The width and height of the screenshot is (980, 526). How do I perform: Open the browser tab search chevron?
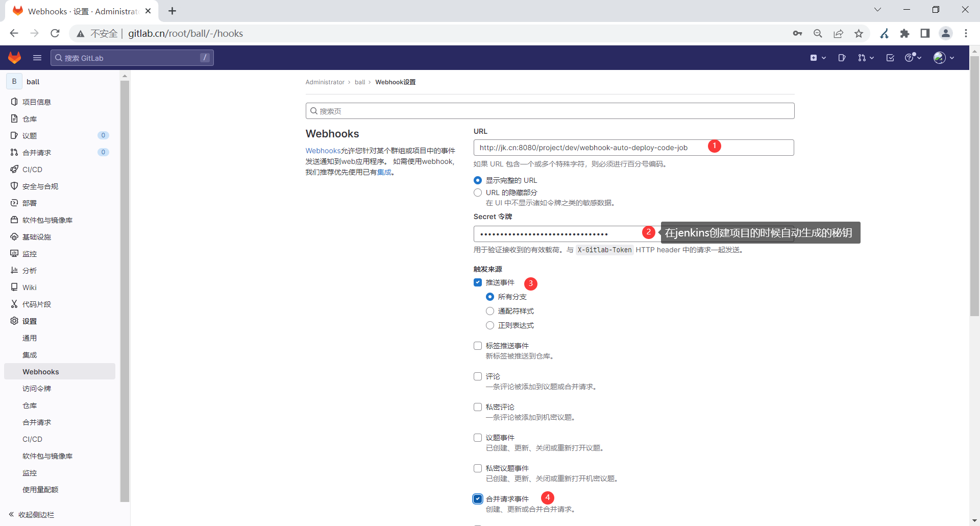(877, 10)
